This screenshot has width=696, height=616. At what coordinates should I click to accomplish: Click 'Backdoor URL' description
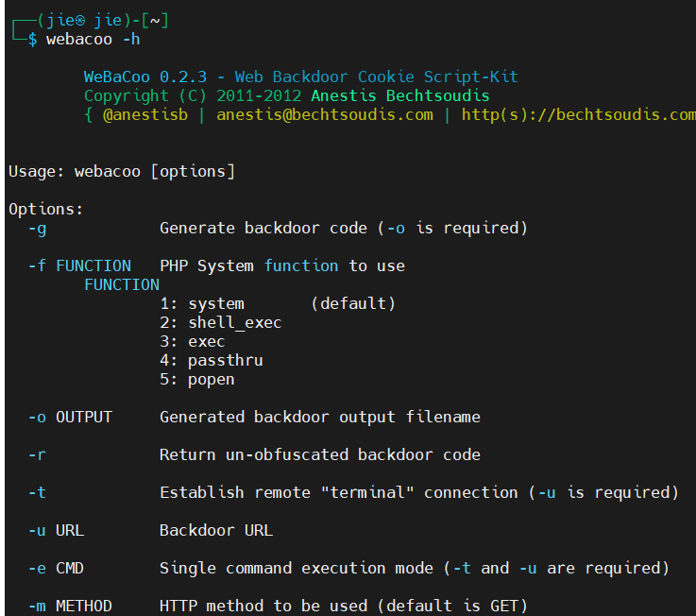pos(216,530)
